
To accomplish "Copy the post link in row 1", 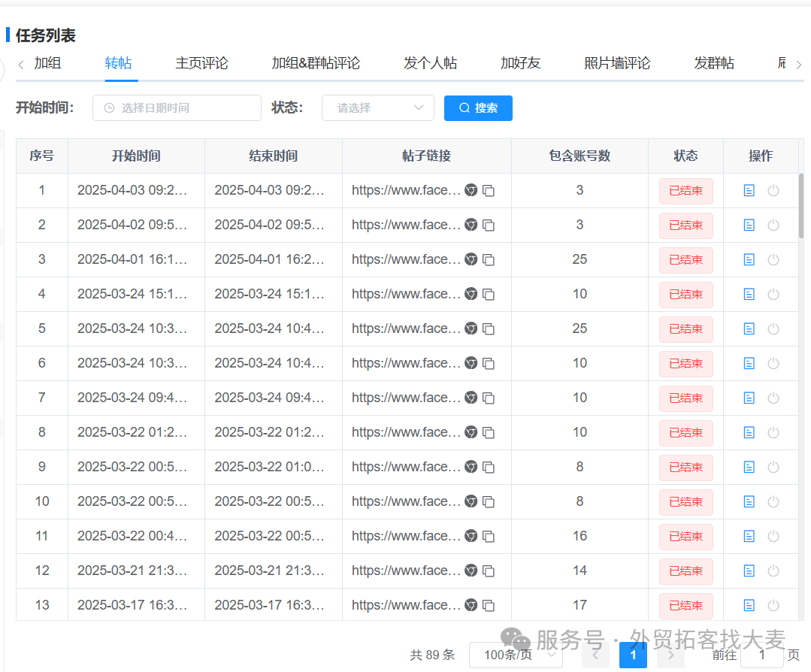I will (x=489, y=190).
